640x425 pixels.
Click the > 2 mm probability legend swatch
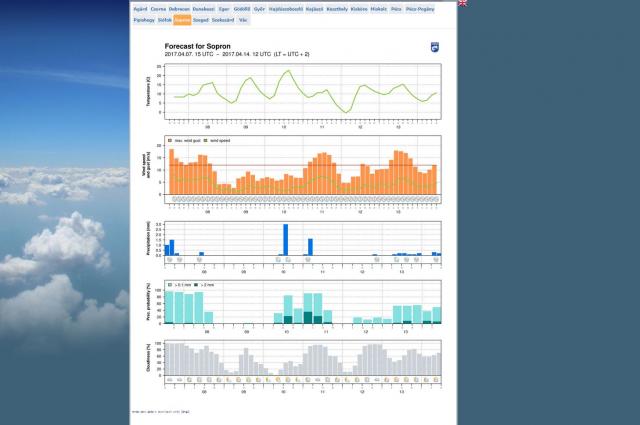196,285
